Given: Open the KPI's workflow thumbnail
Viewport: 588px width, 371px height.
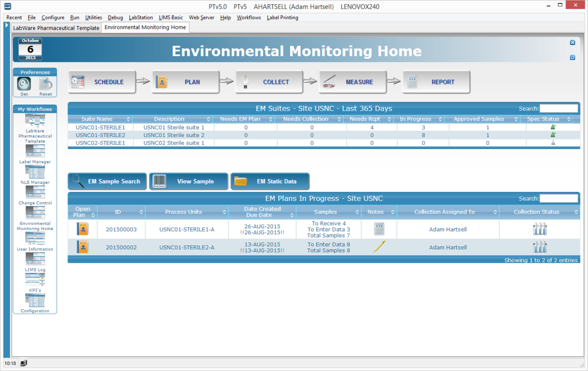Looking at the screenshot, I should click(x=35, y=280).
